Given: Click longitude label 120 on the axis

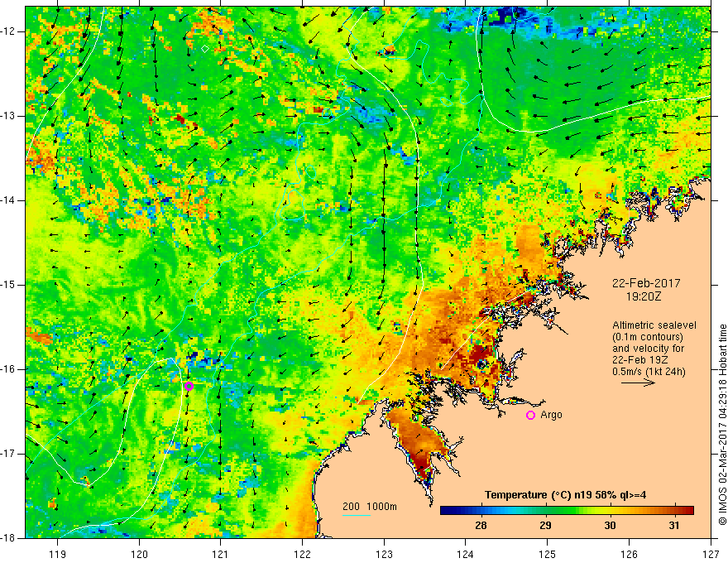Looking at the screenshot, I should tap(139, 554).
